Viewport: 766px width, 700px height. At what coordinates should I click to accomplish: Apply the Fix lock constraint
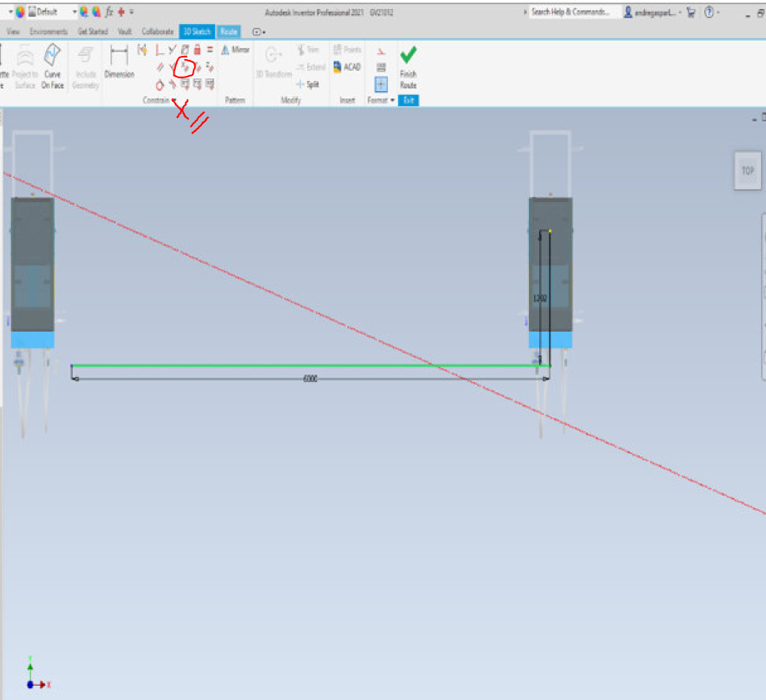point(197,49)
